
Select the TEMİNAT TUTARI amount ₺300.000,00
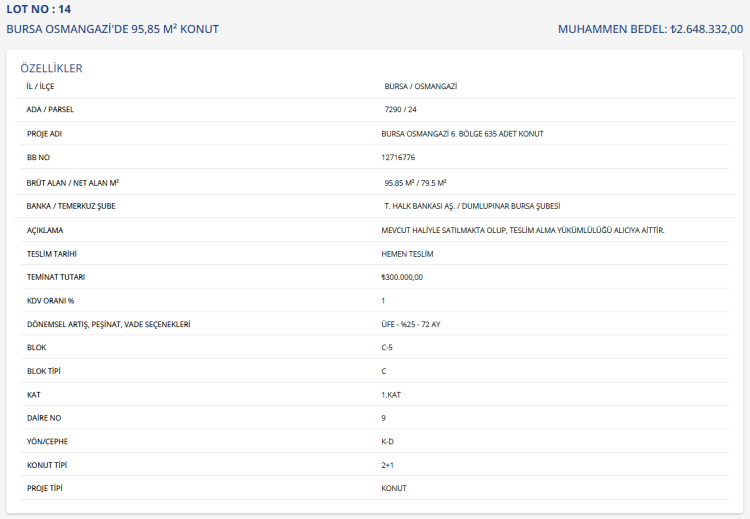pyautogui.click(x=402, y=277)
